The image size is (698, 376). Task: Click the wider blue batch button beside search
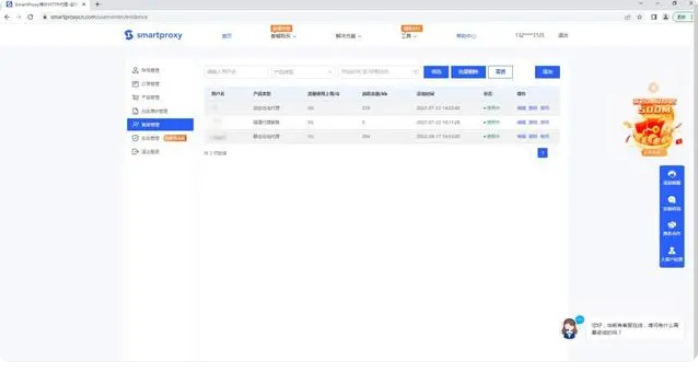[x=468, y=72]
